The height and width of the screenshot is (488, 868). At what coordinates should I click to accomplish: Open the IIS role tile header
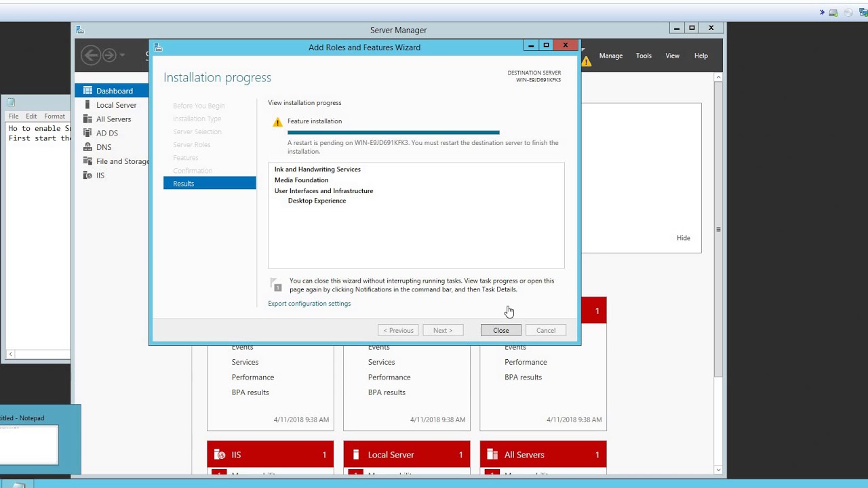(x=270, y=454)
